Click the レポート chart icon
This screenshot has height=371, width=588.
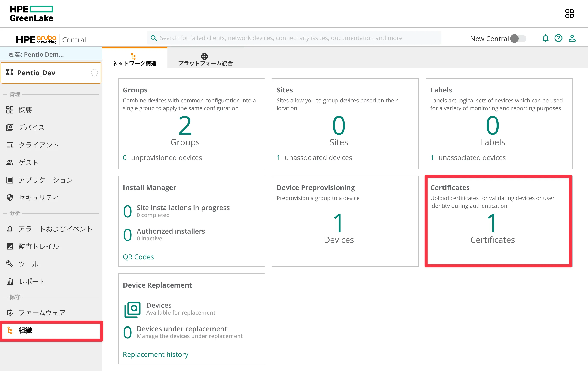(x=10, y=281)
